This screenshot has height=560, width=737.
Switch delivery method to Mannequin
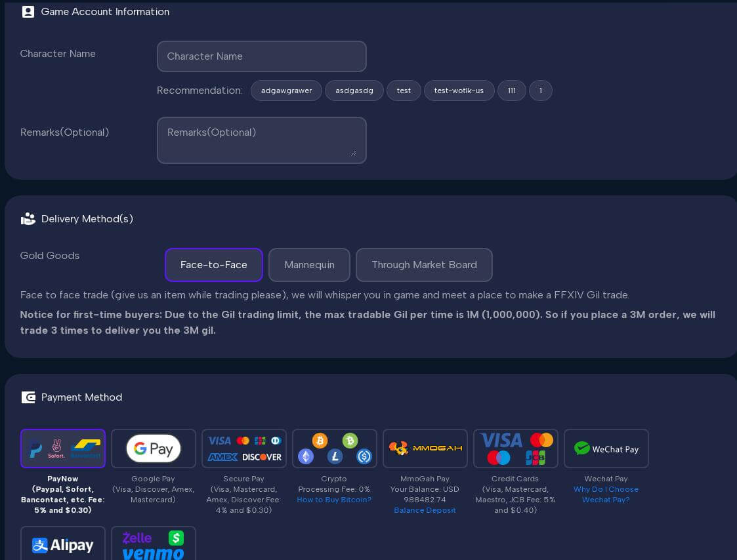pyautogui.click(x=309, y=265)
